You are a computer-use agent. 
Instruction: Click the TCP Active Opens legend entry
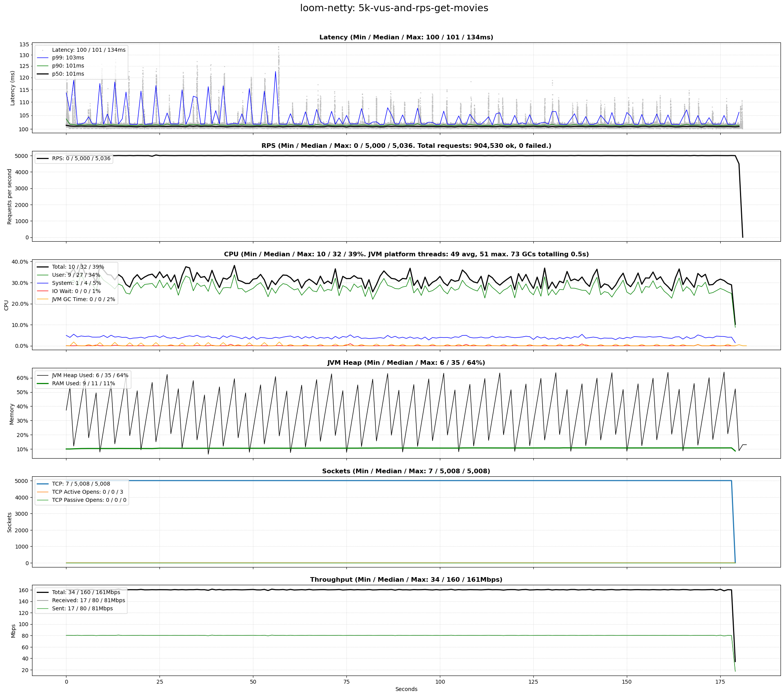click(x=87, y=492)
